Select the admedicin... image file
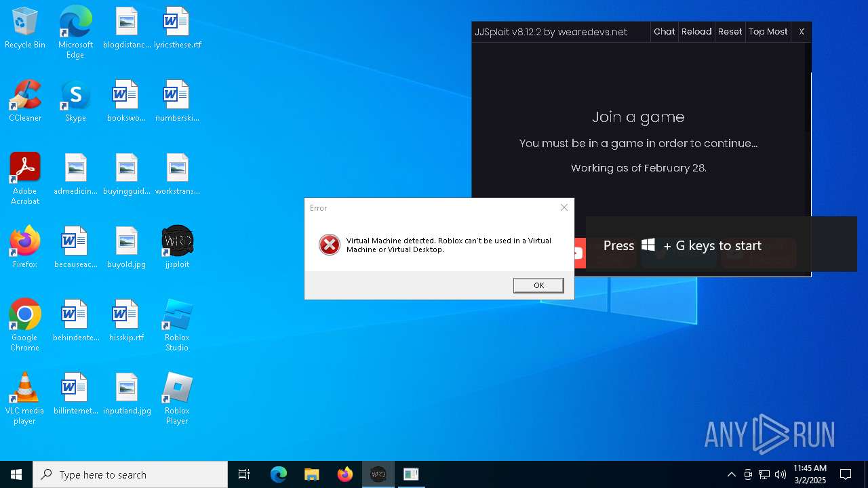Screen dimensions: 868x488 point(75,175)
